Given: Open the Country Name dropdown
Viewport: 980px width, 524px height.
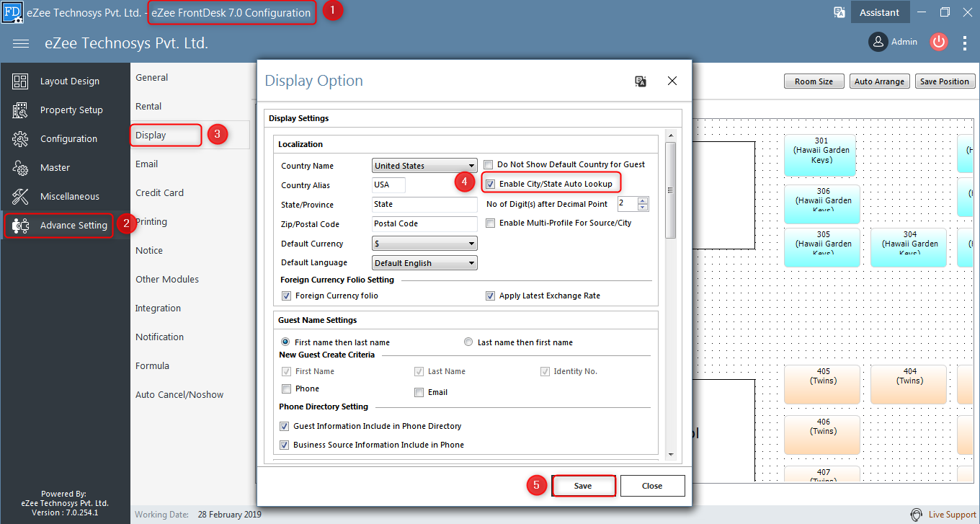Looking at the screenshot, I should (424, 165).
